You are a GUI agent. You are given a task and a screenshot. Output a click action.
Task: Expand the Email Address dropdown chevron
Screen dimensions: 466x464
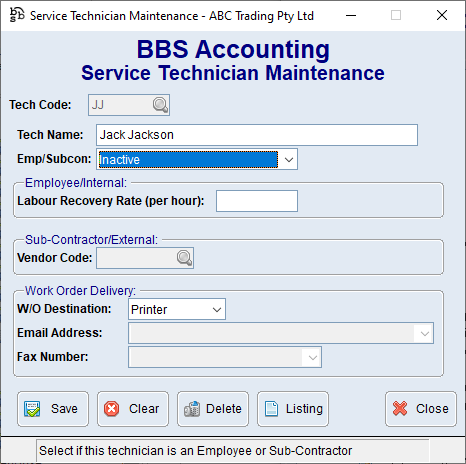424,333
